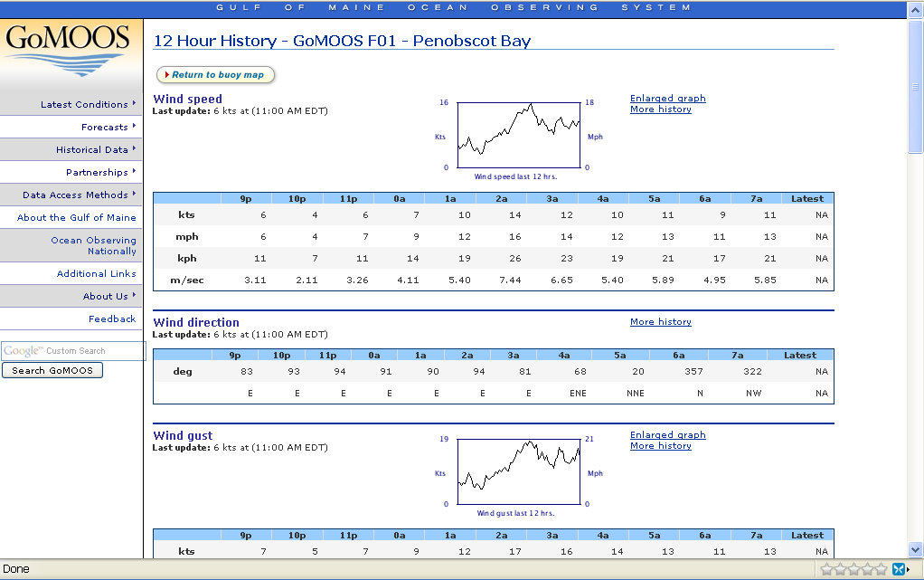The width and height of the screenshot is (924, 580).
Task: Click the blue butterfly status bar icon
Action: click(899, 569)
